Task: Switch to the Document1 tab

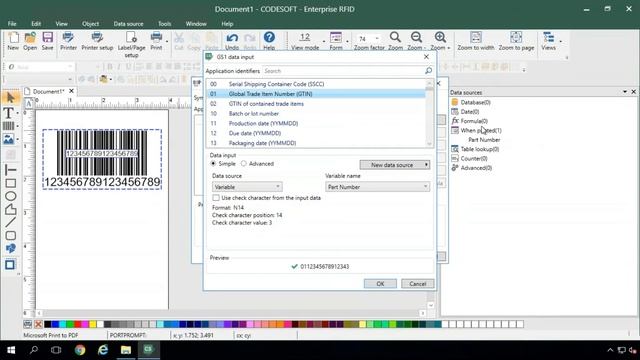Action: (x=48, y=91)
